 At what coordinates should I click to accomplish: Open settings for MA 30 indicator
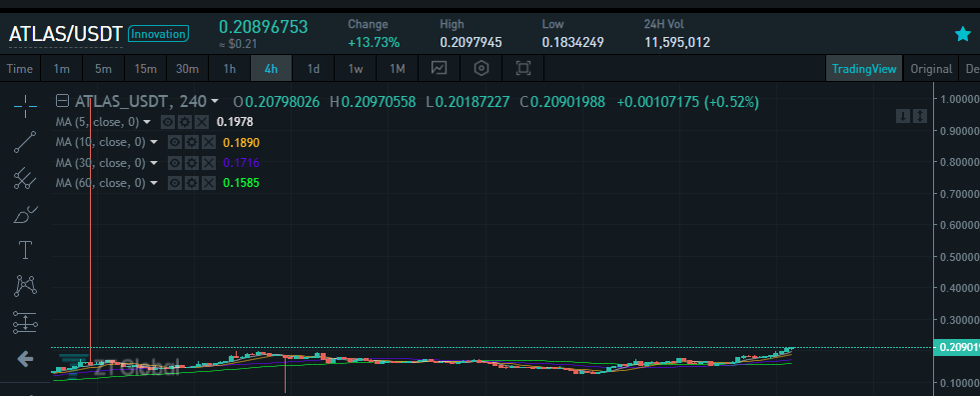click(x=192, y=163)
